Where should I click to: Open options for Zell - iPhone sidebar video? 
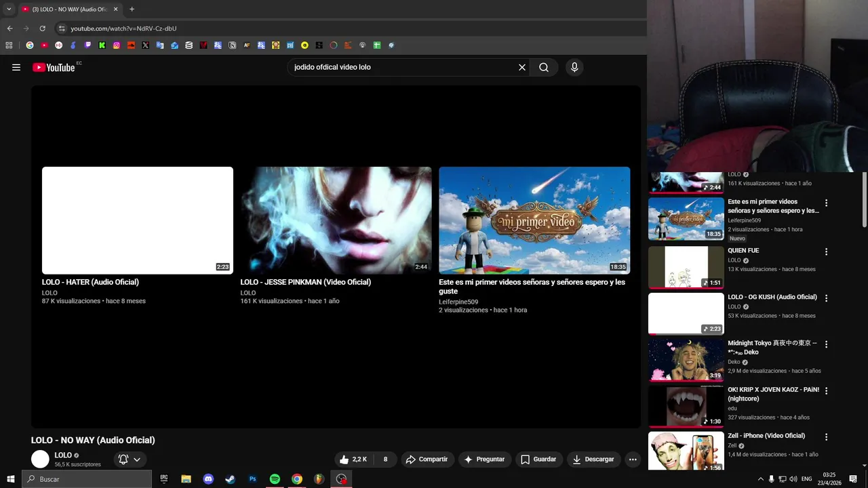(826, 437)
